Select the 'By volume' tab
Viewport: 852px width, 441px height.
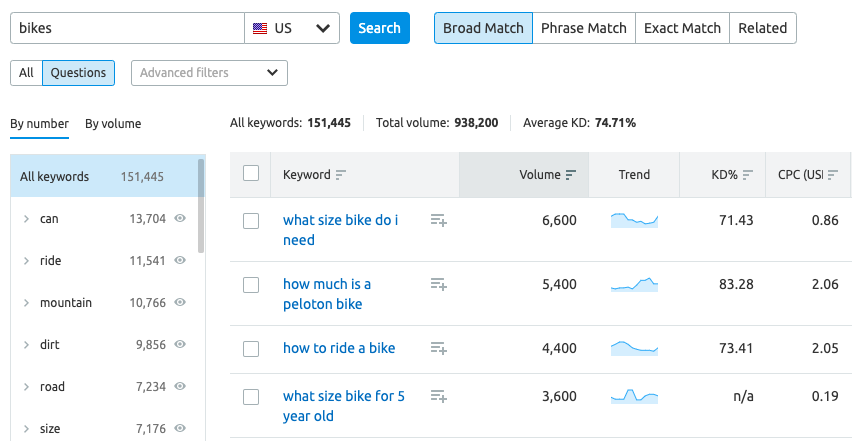[x=113, y=124]
